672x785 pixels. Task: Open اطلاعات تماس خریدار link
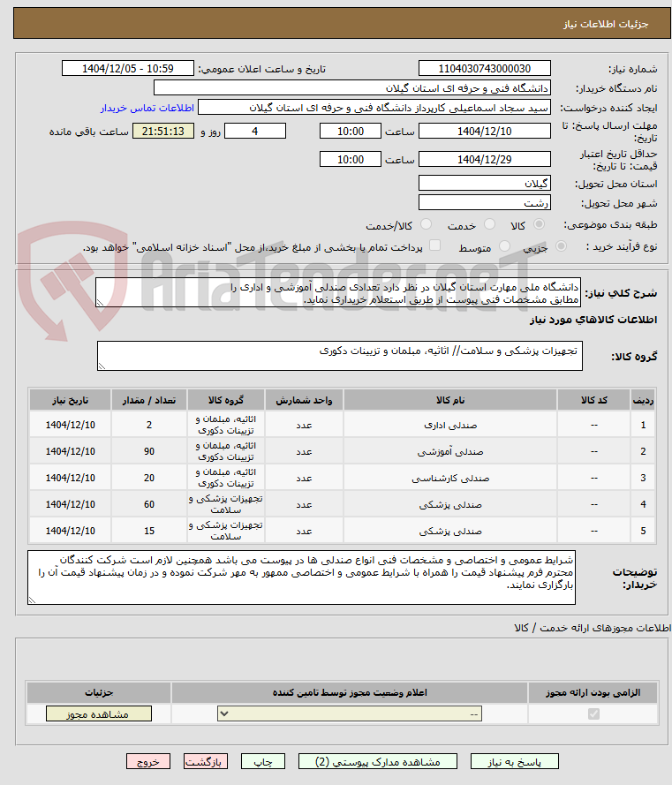click(147, 108)
